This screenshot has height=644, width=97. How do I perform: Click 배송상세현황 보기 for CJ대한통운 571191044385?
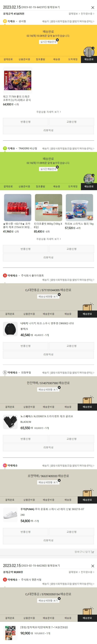tap(48, 296)
